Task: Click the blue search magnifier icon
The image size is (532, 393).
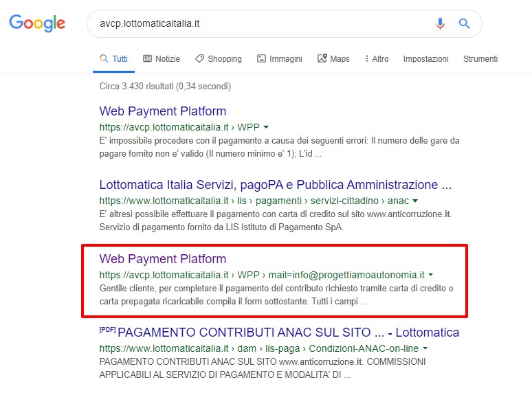Action: (464, 23)
